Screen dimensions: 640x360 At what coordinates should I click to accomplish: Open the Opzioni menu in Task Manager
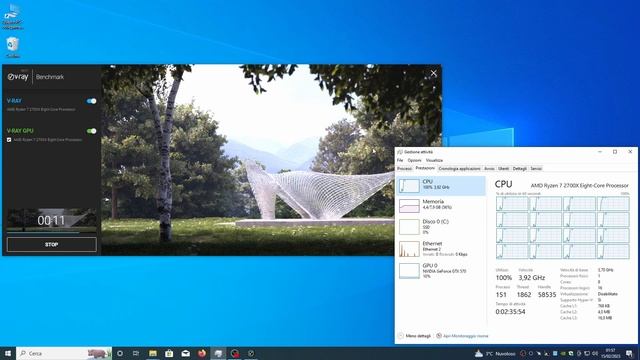click(x=414, y=160)
